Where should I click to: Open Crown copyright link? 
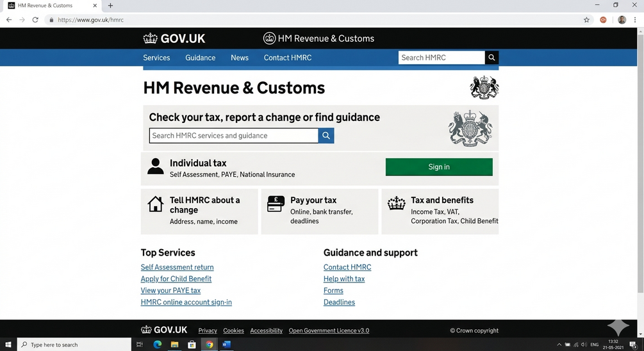pyautogui.click(x=474, y=331)
